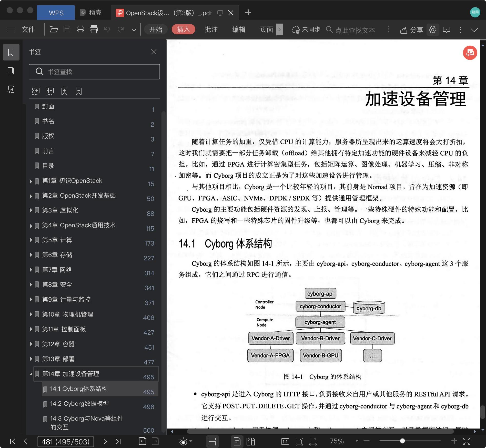Click the first print icon
The image size is (486, 448).
pyautogui.click(x=80, y=29)
